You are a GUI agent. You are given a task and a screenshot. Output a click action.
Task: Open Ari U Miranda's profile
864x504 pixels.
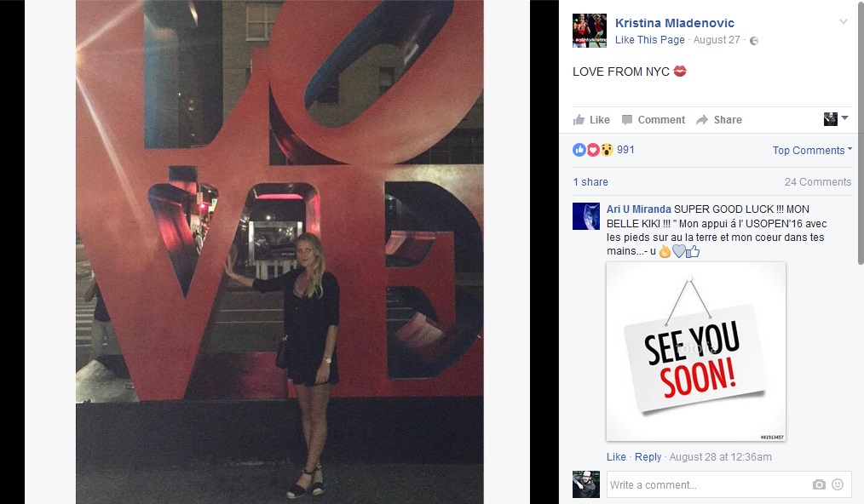point(639,209)
